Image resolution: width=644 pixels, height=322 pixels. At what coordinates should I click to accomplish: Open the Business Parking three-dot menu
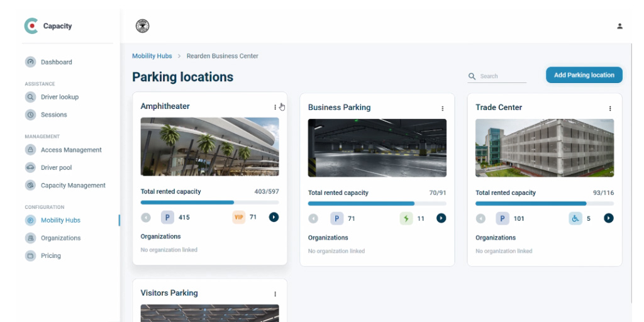[x=442, y=108]
